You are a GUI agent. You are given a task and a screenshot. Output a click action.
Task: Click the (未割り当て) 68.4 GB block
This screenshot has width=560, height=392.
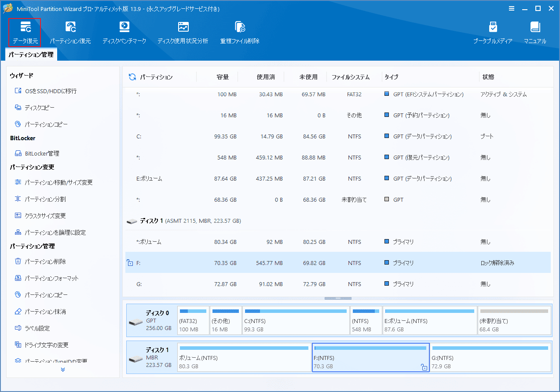[x=514, y=321]
